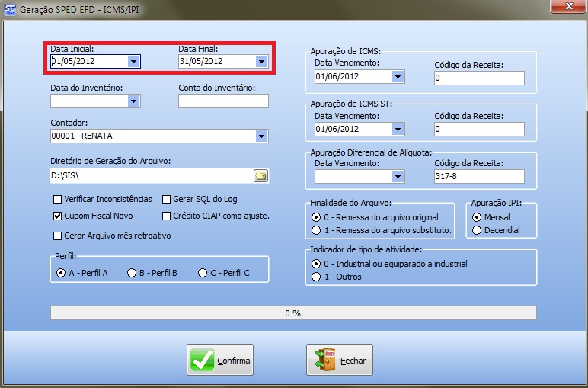
Task: Click the 0% progress bar
Action: pyautogui.click(x=292, y=313)
